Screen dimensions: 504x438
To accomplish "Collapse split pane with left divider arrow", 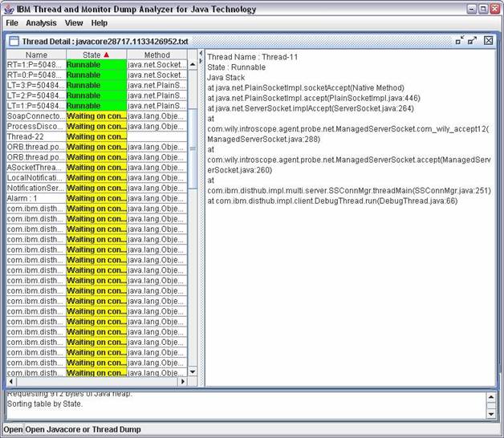I will pyautogui.click(x=201, y=54).
